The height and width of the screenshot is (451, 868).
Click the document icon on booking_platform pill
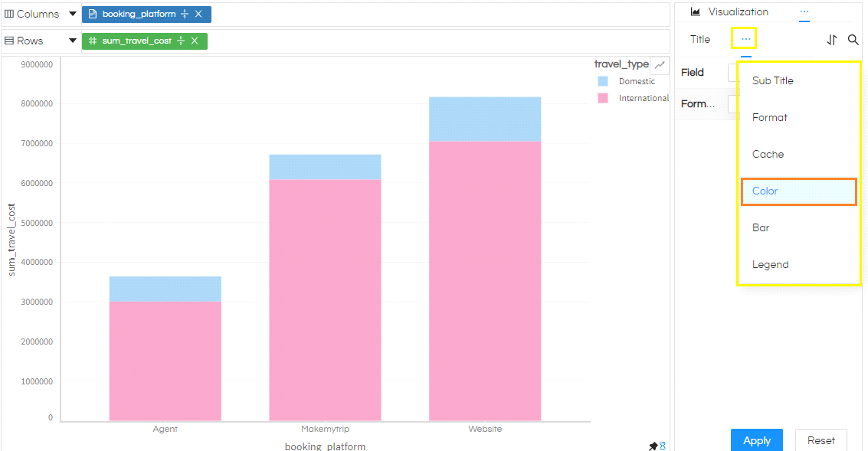pos(93,14)
